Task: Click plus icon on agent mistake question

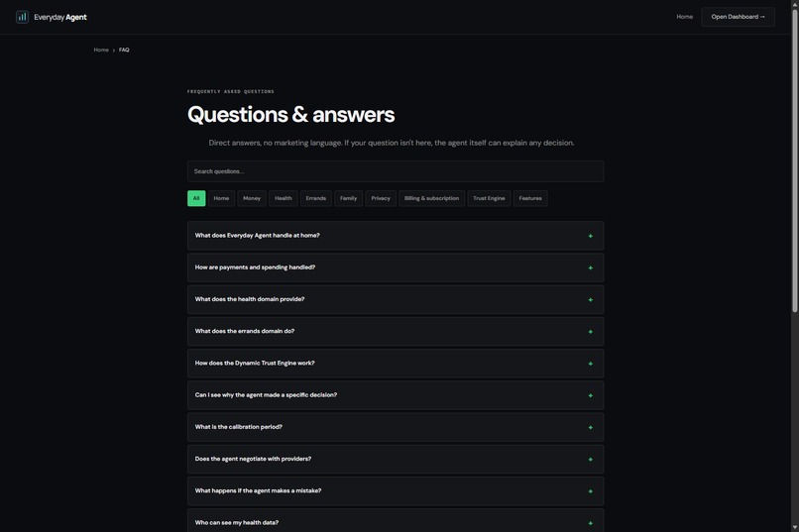Action: click(x=591, y=491)
